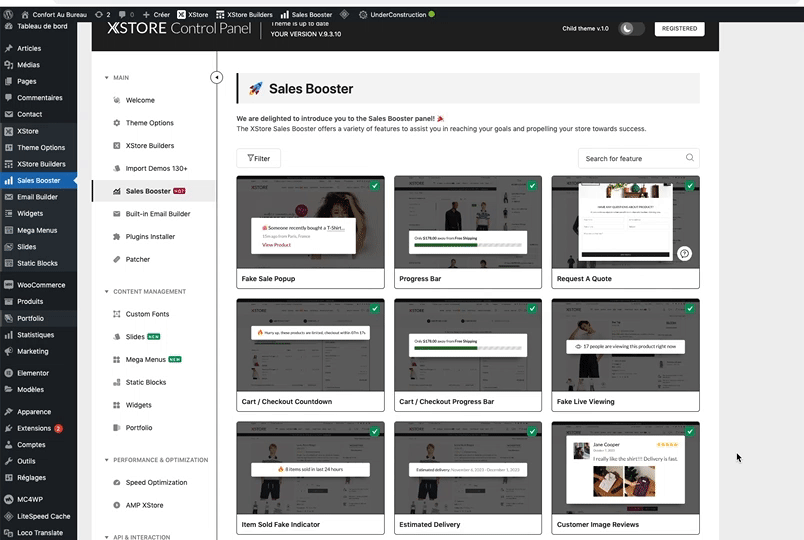
Task: Open Patcher in the panel menu
Action: click(138, 259)
